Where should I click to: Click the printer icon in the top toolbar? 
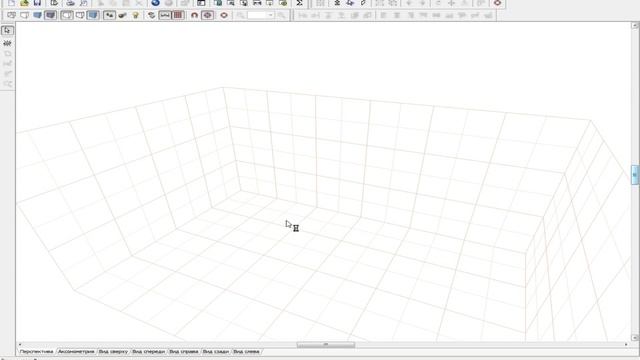tap(71, 3)
